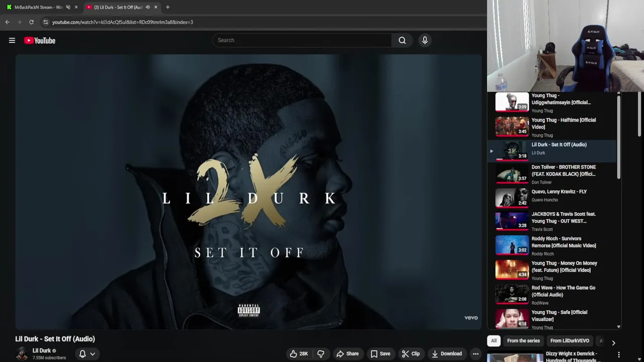Play Young Thug Halftime Official Video

tap(552, 127)
